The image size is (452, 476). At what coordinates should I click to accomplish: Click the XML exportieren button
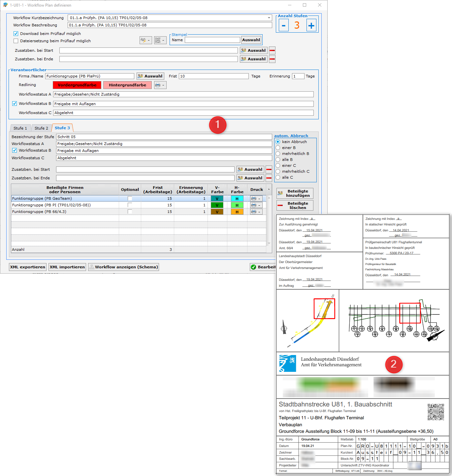(28, 267)
